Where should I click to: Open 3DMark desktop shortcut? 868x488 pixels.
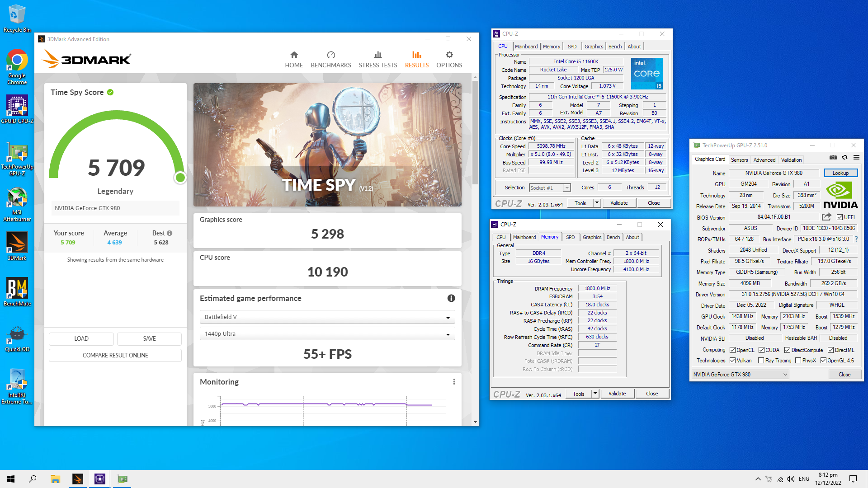(17, 246)
